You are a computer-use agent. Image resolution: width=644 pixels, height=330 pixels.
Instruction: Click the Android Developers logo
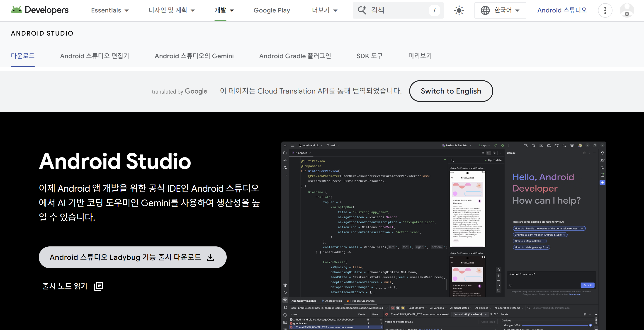tap(39, 10)
